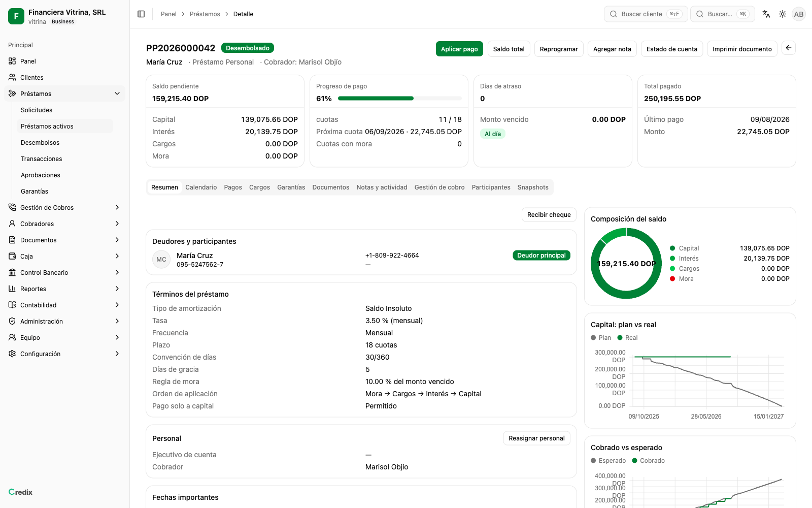Click the Reasignar personal button
This screenshot has width=812, height=508.
coord(536,438)
